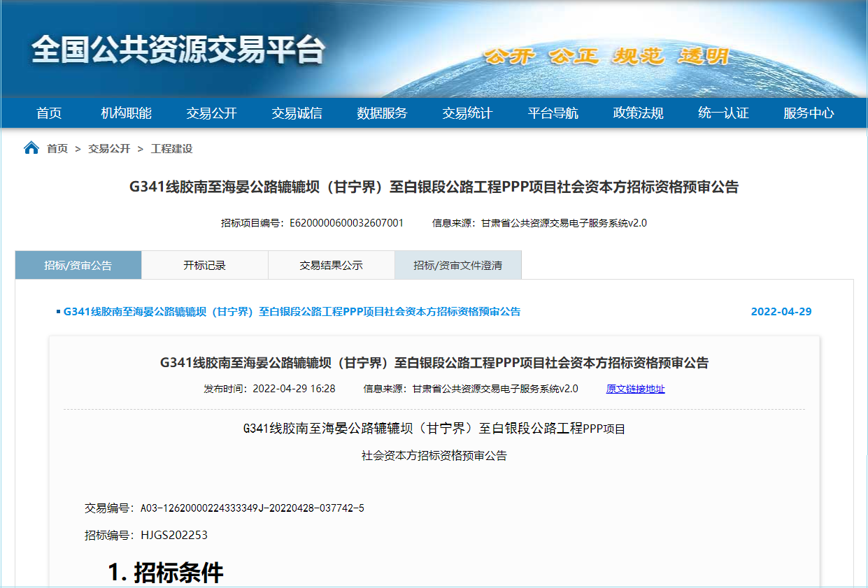Click 交易统计 in the navigation bar

pos(467,113)
